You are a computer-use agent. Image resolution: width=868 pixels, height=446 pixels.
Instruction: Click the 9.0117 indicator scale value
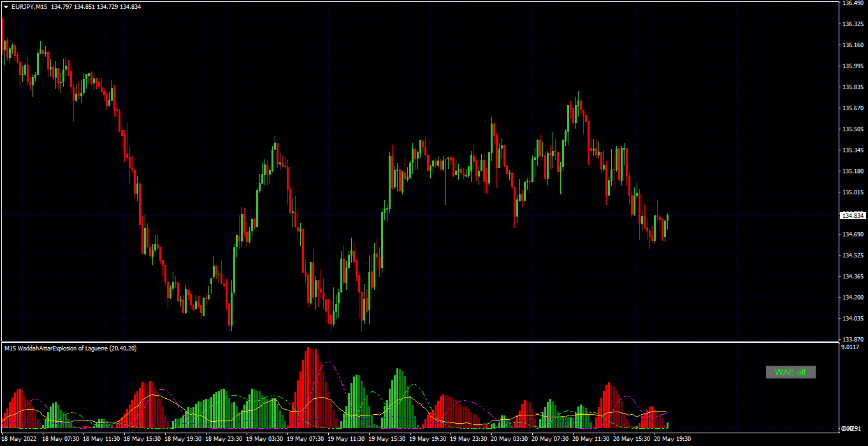click(x=851, y=348)
